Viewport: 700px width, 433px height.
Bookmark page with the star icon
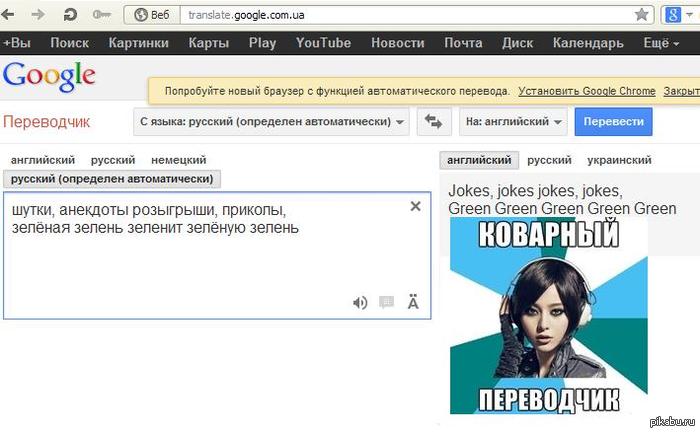[642, 15]
